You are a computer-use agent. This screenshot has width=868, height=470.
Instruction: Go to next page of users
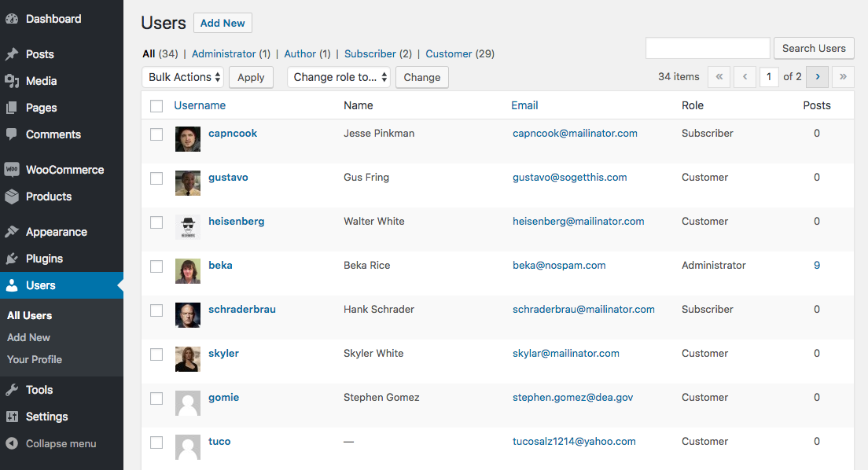818,77
